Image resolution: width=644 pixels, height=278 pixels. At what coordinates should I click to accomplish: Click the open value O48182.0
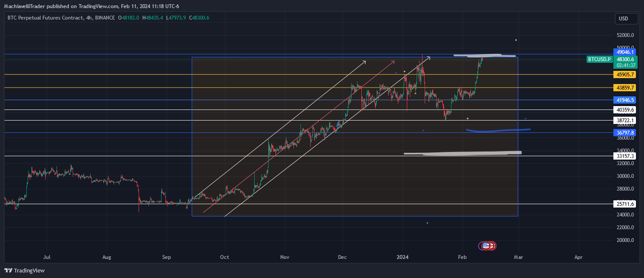coord(129,17)
